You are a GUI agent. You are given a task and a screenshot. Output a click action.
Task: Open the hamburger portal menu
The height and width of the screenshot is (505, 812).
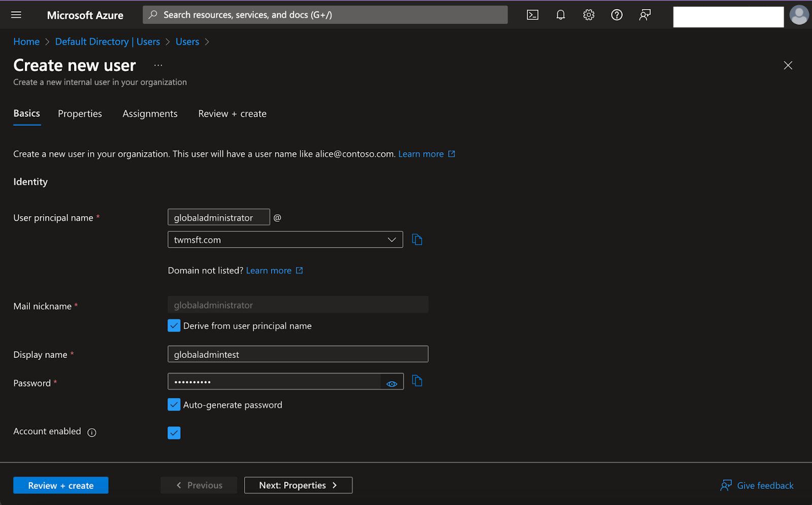click(x=16, y=15)
